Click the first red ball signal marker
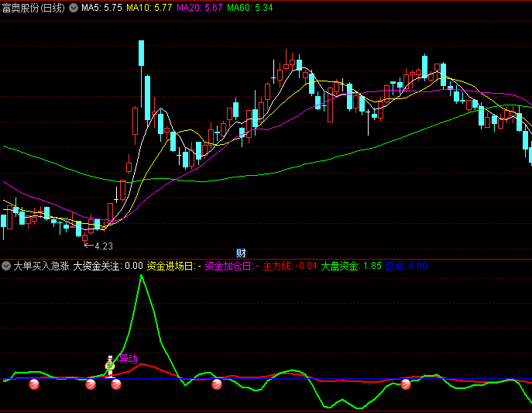 tap(34, 384)
